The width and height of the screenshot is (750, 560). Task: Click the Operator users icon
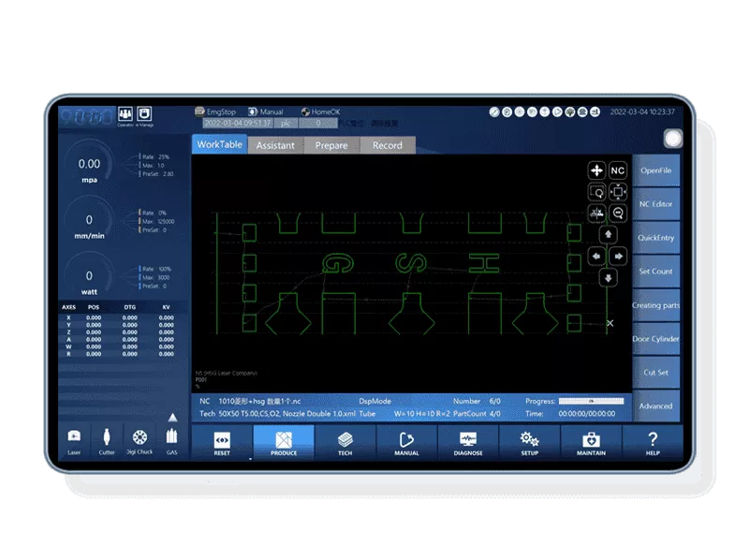pos(125,114)
